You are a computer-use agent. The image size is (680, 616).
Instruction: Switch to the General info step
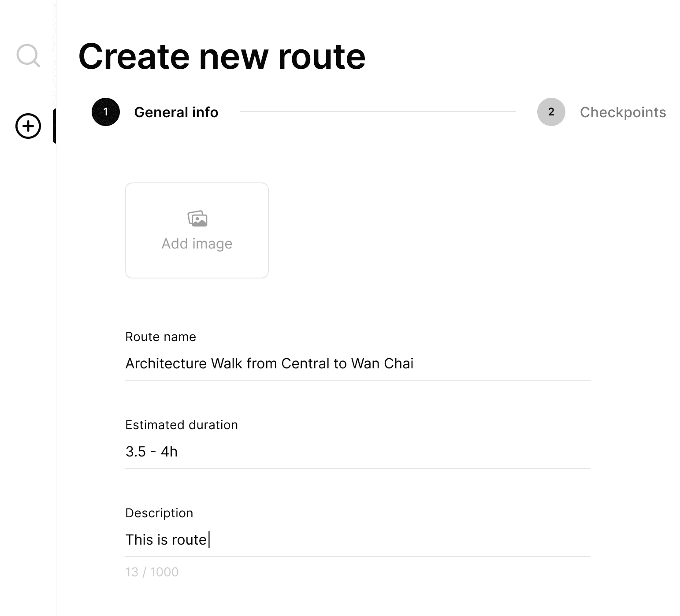point(176,112)
